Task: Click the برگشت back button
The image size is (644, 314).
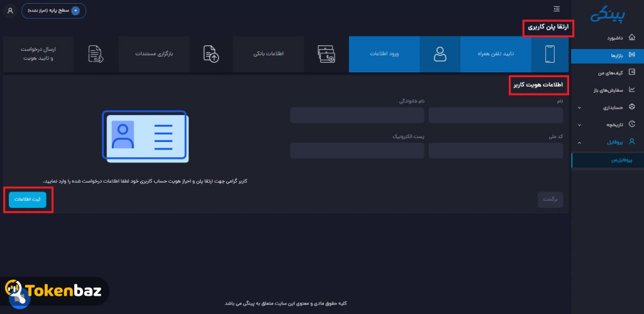Action: click(550, 200)
